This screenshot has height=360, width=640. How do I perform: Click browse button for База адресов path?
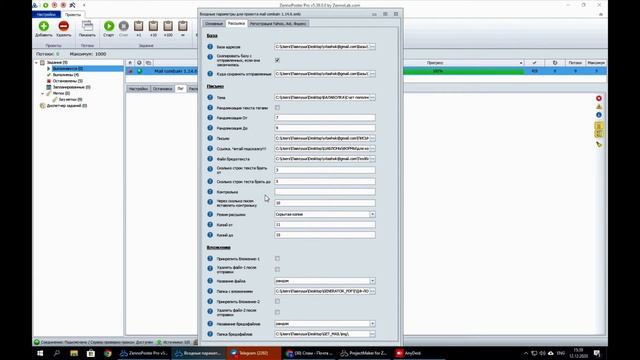coord(372,47)
